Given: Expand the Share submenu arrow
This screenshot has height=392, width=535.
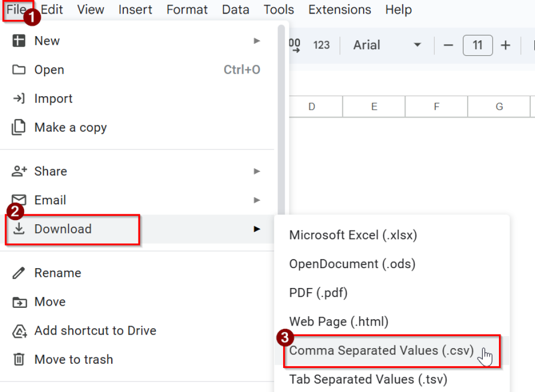Looking at the screenshot, I should coord(257,171).
